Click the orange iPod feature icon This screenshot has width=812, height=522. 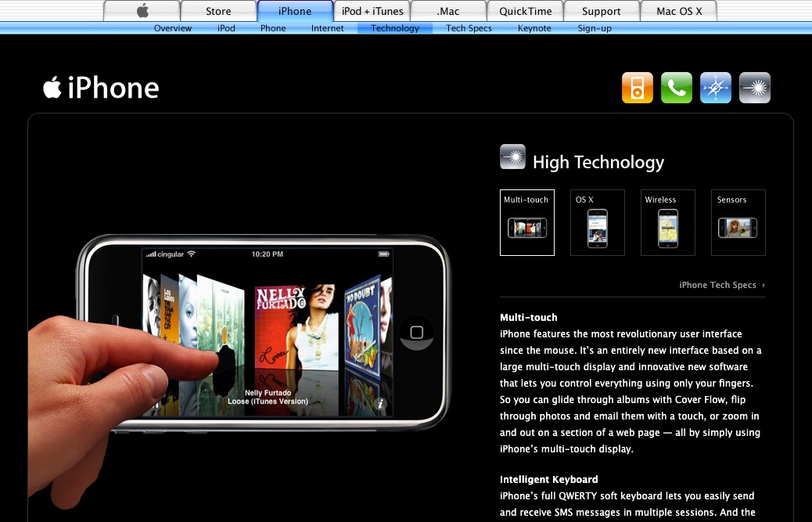pos(638,88)
